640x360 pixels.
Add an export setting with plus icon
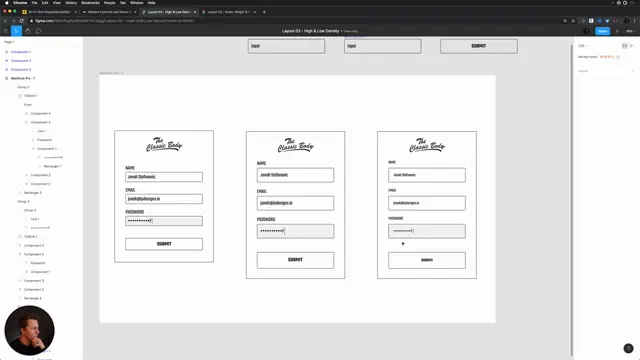pos(633,71)
